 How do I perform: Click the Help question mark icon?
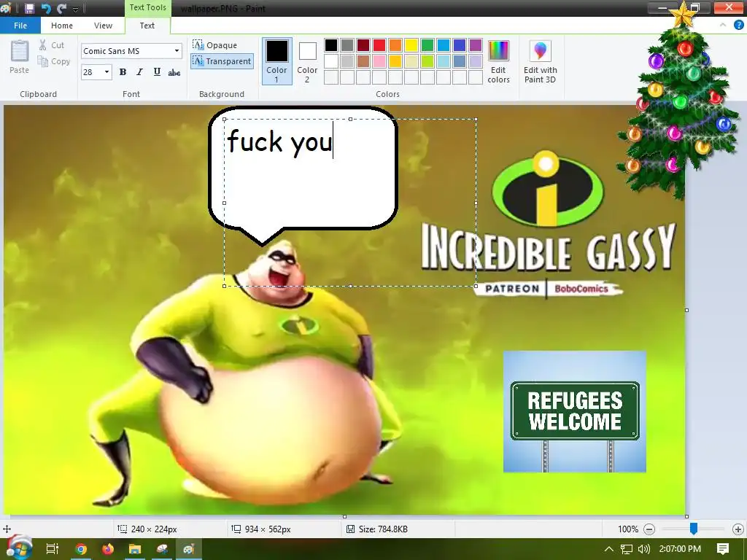738,26
